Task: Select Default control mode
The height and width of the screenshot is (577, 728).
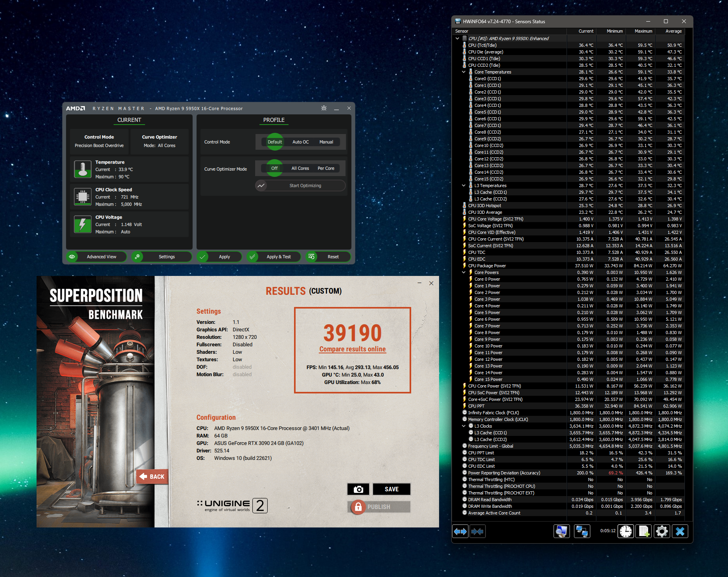Action: pyautogui.click(x=275, y=142)
